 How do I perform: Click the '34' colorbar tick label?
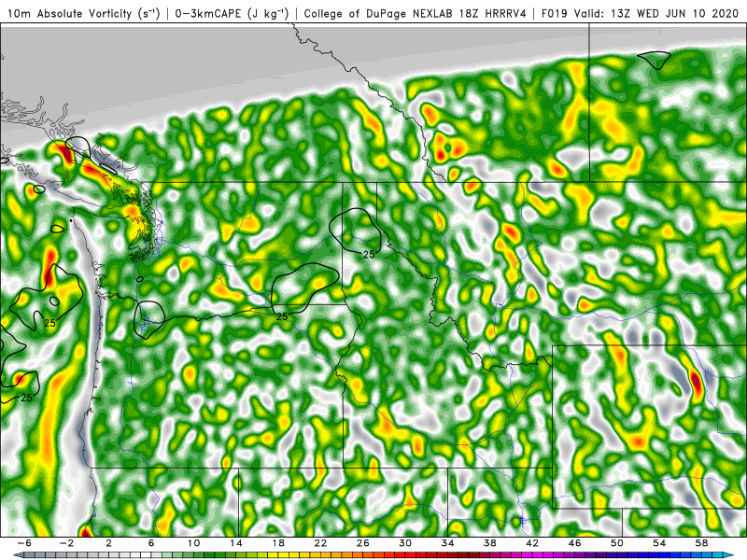click(x=448, y=543)
